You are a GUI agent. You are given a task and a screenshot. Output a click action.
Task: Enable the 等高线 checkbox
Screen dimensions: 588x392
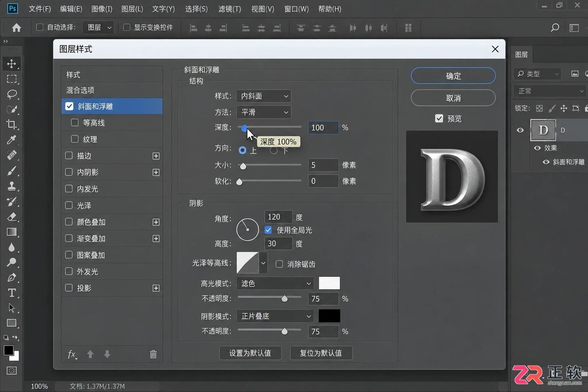tap(75, 122)
